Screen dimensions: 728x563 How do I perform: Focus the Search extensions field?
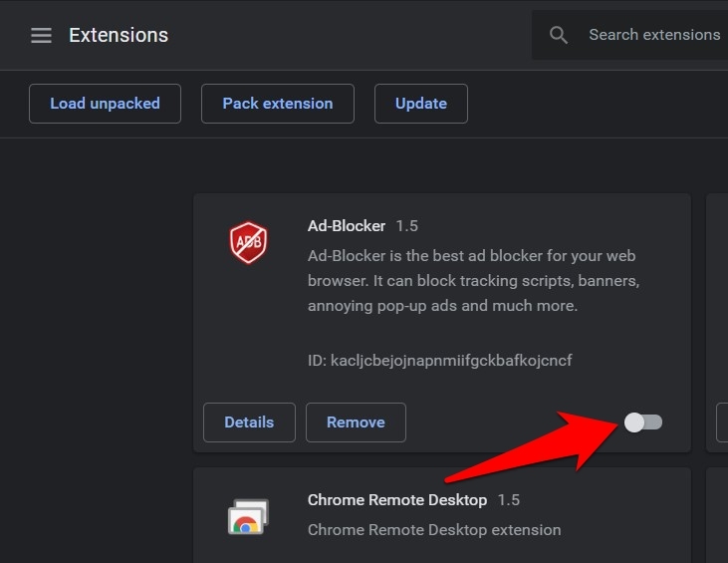click(x=653, y=35)
